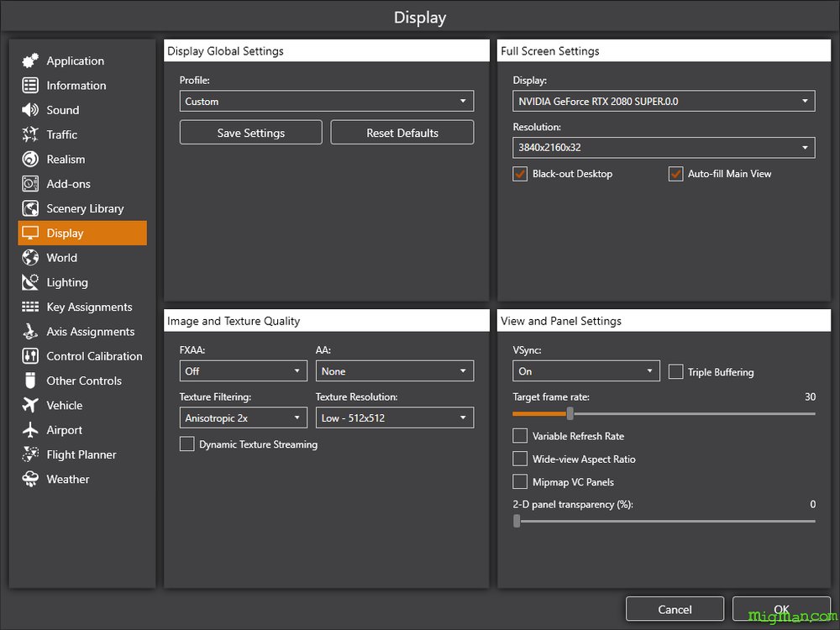The image size is (840, 630).
Task: Click the 2-D panel transparency value 0
Action: click(812, 504)
